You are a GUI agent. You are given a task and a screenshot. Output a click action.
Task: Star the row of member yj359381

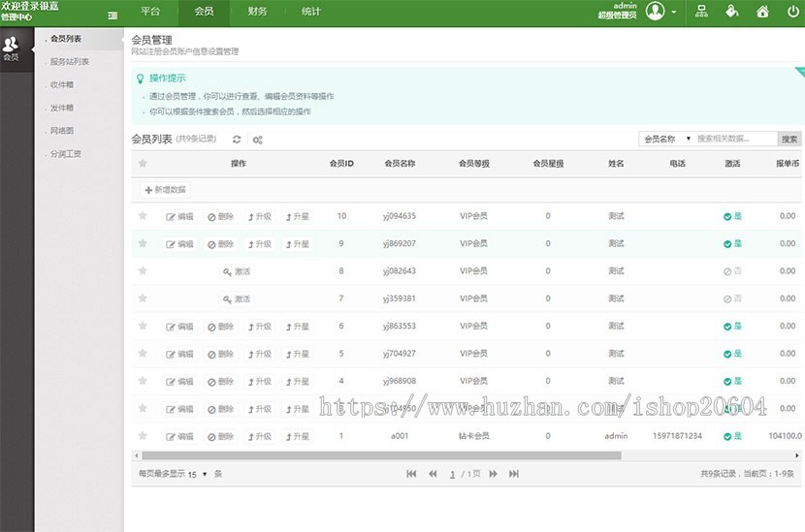point(143,298)
